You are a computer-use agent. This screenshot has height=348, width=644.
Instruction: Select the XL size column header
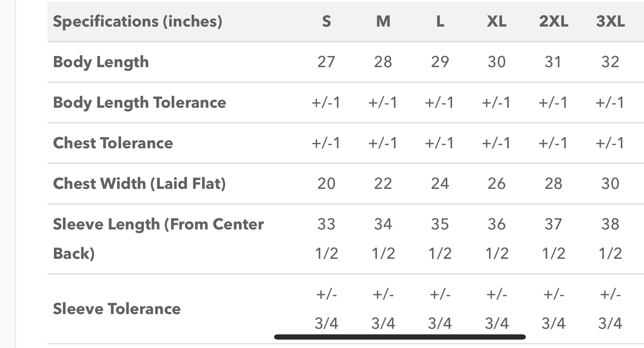[497, 22]
